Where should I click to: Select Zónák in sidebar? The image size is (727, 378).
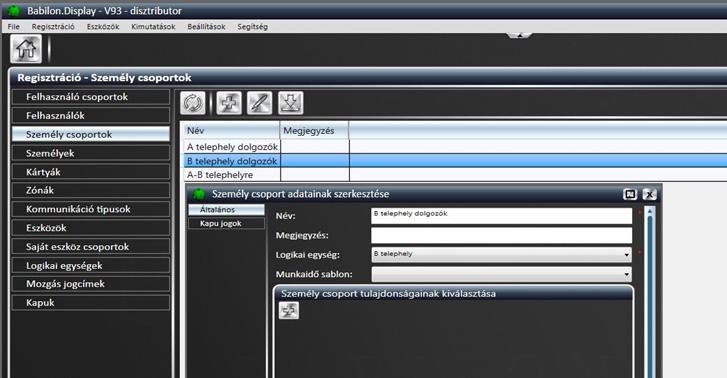91,190
